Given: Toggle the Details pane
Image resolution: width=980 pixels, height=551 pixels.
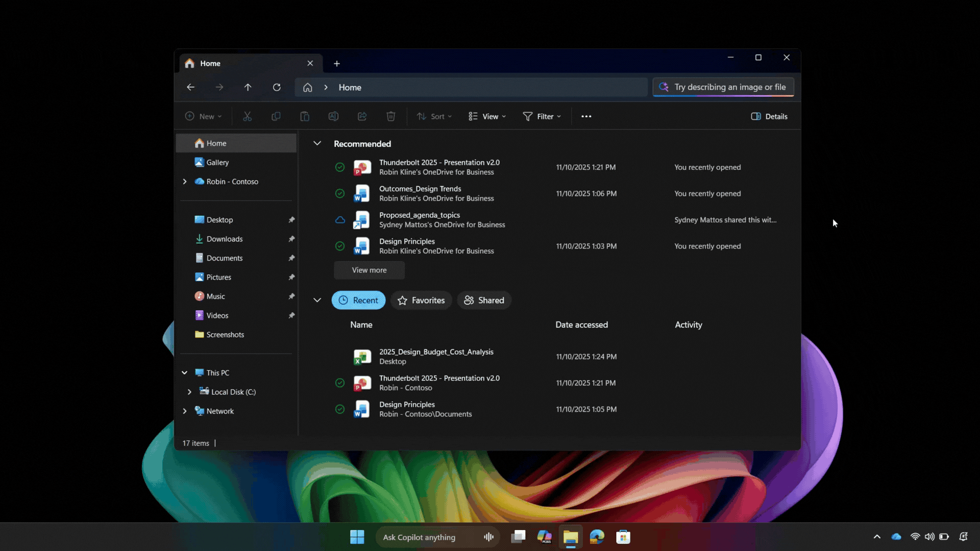Looking at the screenshot, I should pos(769,116).
